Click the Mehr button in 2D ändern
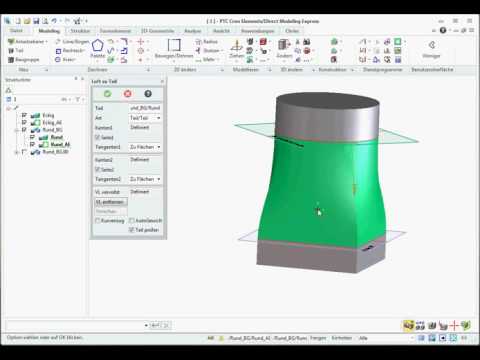The width and height of the screenshot is (480, 360). 207,60
